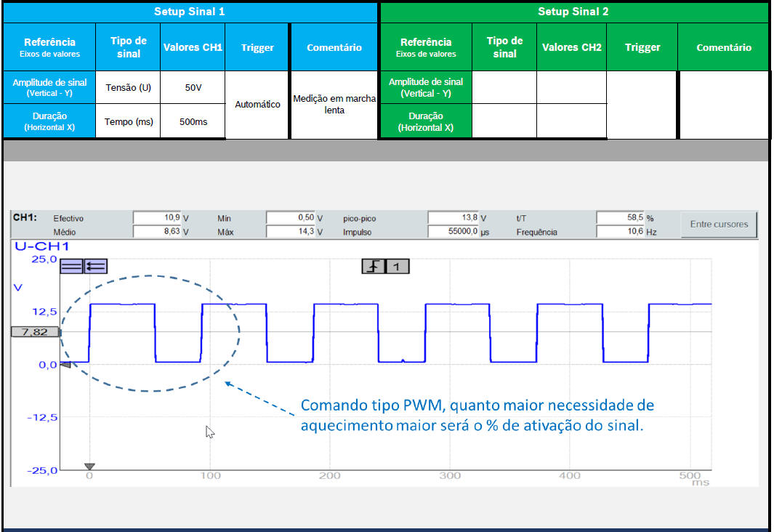
Task: Click the U-CH1 channel label
Action: [37, 246]
